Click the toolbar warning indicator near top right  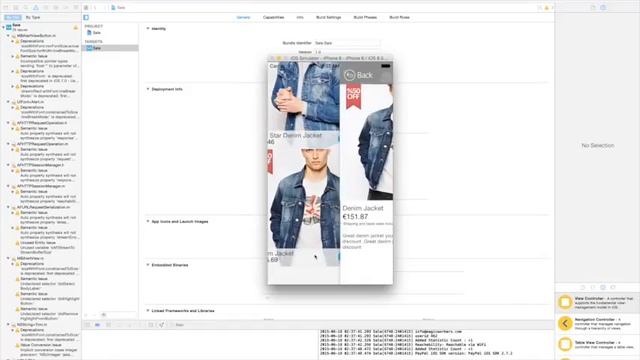[x=547, y=8]
